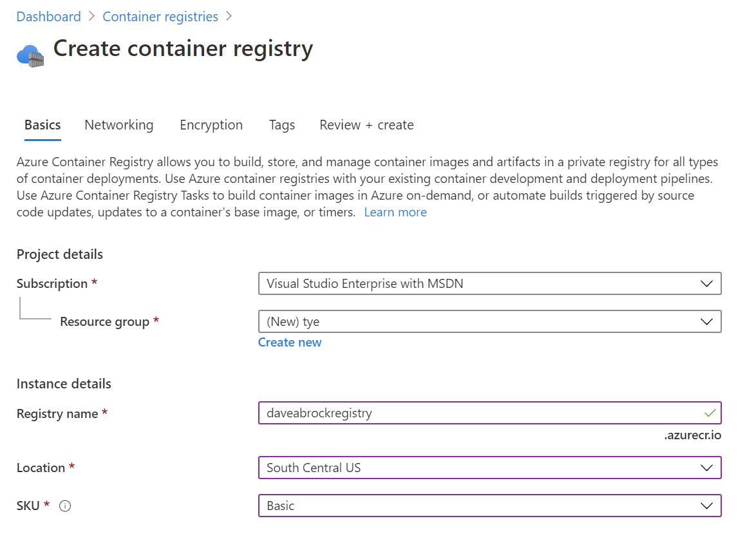Click the info icon beside SKU

[x=64, y=506]
